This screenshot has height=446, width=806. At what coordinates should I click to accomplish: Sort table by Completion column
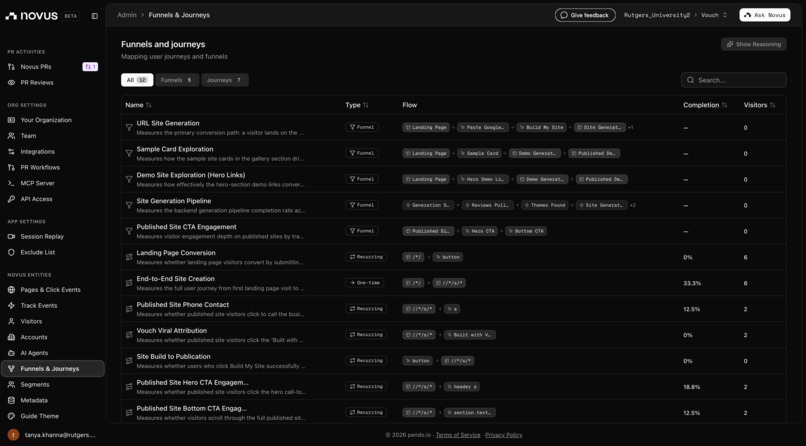pos(705,105)
